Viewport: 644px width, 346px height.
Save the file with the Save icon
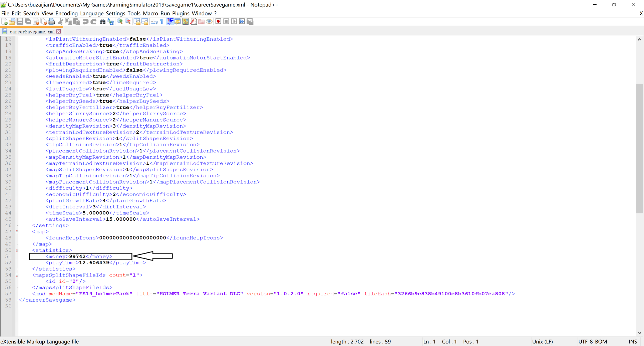click(20, 22)
